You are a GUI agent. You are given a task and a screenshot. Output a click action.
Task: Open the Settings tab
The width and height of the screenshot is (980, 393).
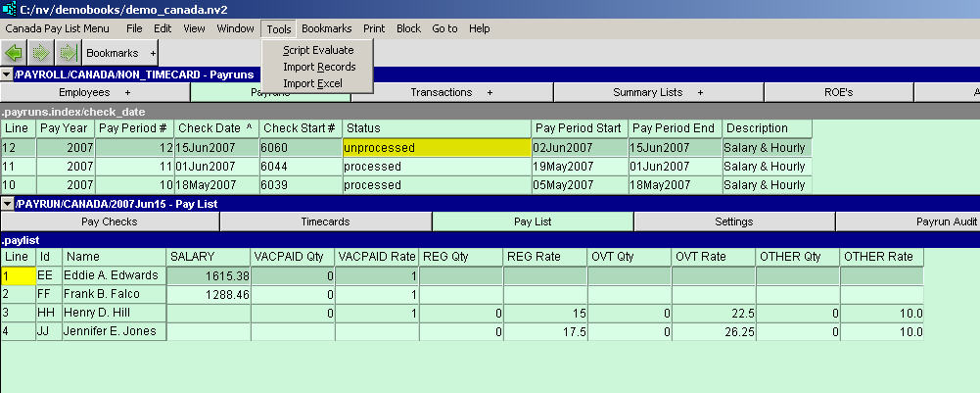tap(733, 221)
